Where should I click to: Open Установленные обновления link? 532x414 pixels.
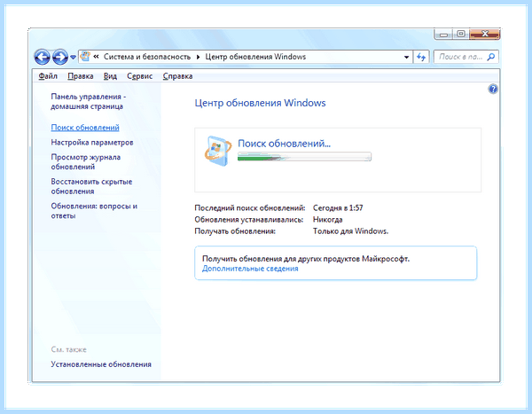coord(101,364)
